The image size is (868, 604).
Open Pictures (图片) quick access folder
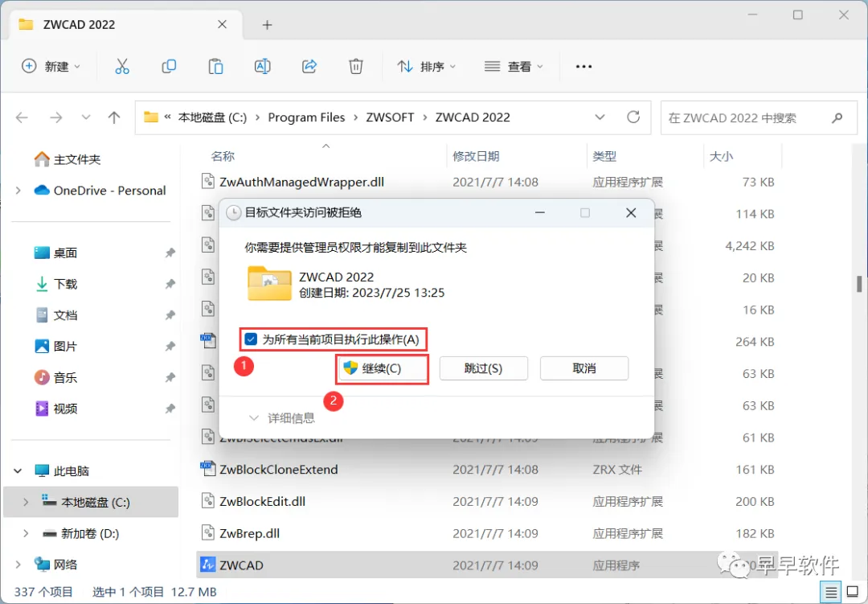pos(55,347)
